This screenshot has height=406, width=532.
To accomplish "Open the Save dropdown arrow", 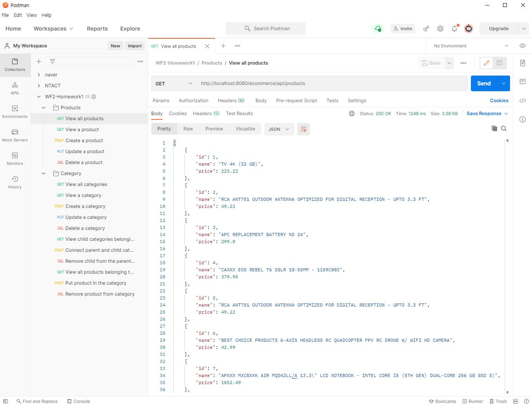I will click(449, 63).
